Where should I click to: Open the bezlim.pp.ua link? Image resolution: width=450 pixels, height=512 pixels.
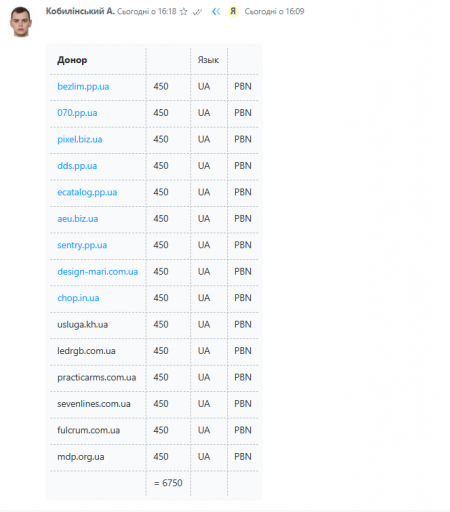coord(83,87)
